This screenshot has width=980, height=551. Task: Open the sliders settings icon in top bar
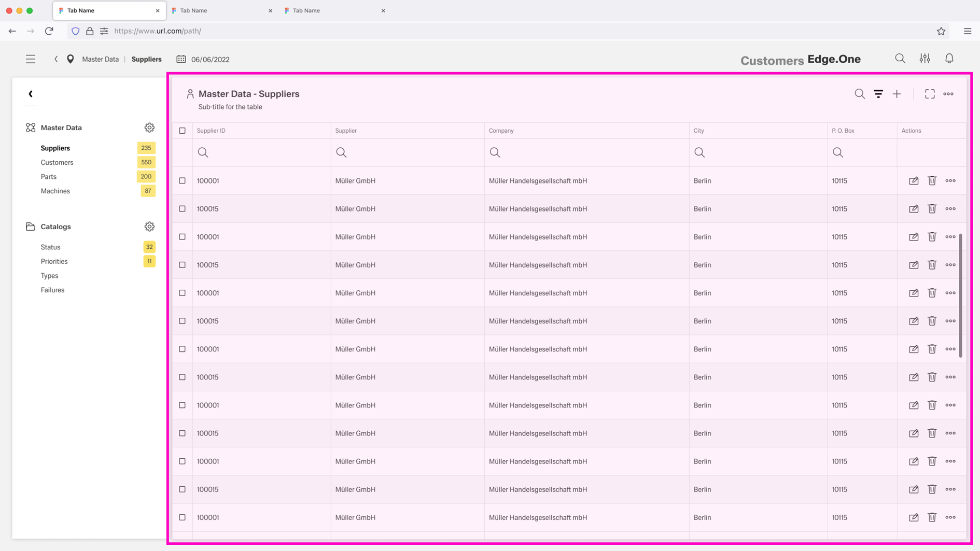(x=925, y=59)
